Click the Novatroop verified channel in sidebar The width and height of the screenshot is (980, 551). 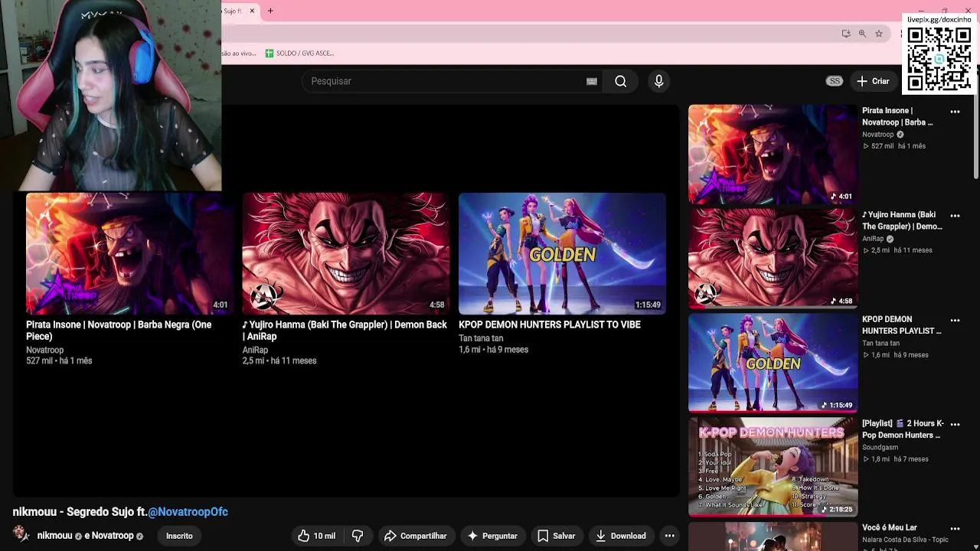[883, 135]
